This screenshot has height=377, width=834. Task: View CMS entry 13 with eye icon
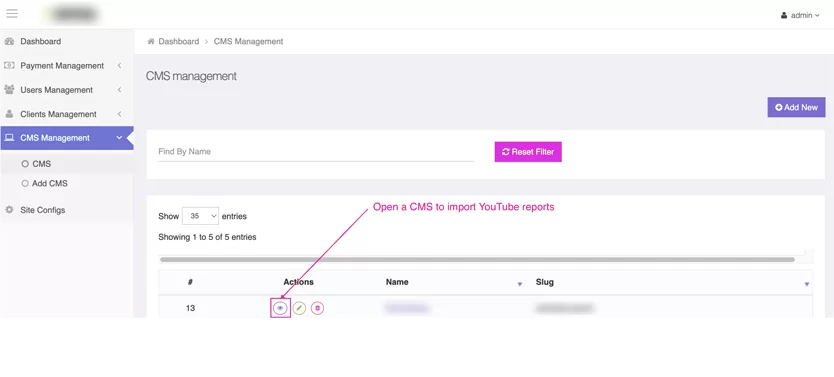(x=280, y=308)
